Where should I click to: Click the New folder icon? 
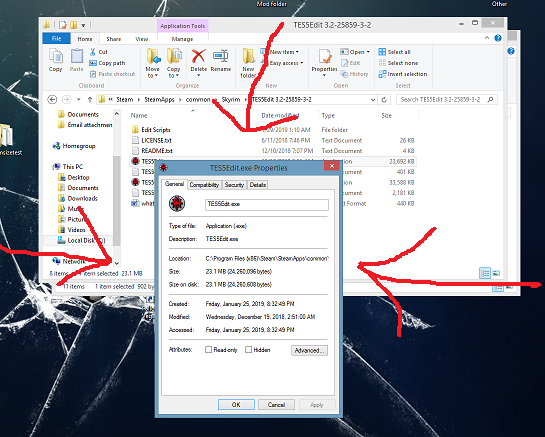pyautogui.click(x=248, y=56)
